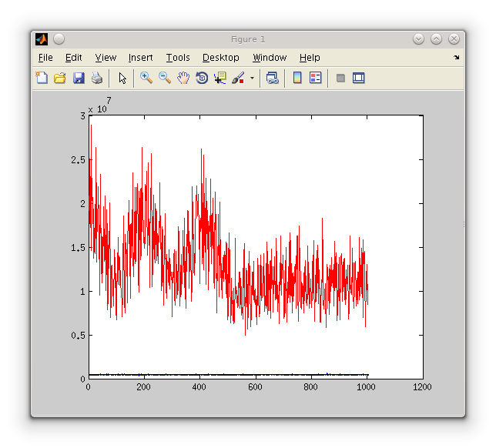Click the Open File folder icon
Screen dimensions: 496x448
[59, 78]
